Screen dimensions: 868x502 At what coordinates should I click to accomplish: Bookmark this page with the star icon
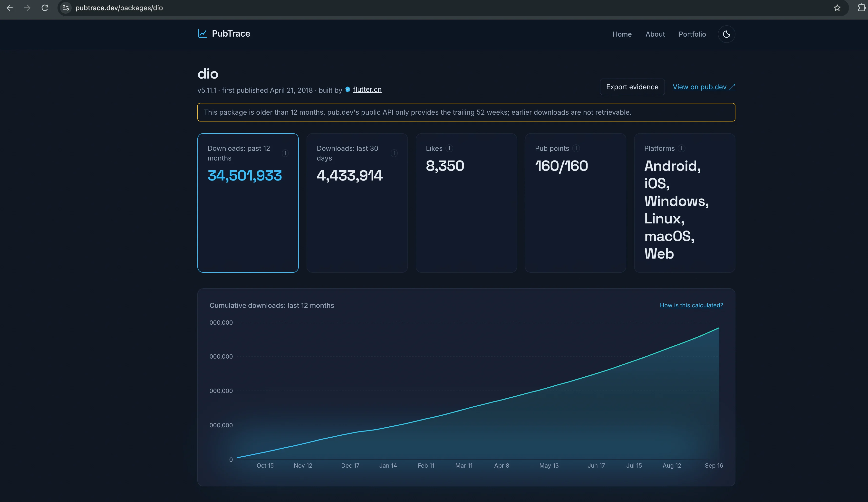[x=837, y=8]
